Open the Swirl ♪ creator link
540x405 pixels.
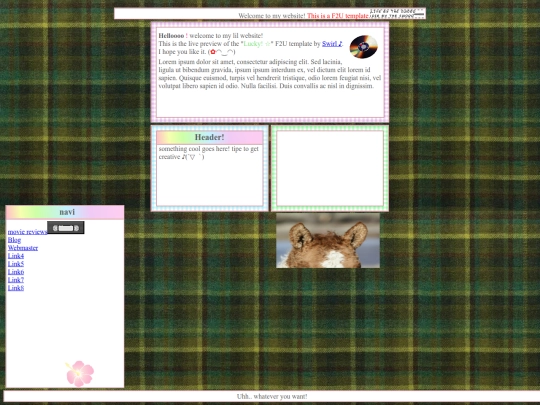pyautogui.click(x=332, y=44)
